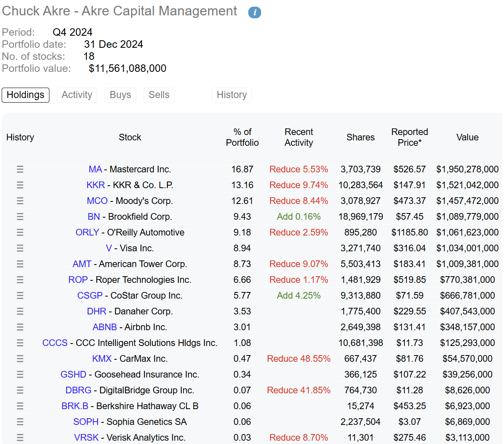504x444 pixels.
Task: Open history icon for Goosehead Insurance row
Action: [x=20, y=374]
